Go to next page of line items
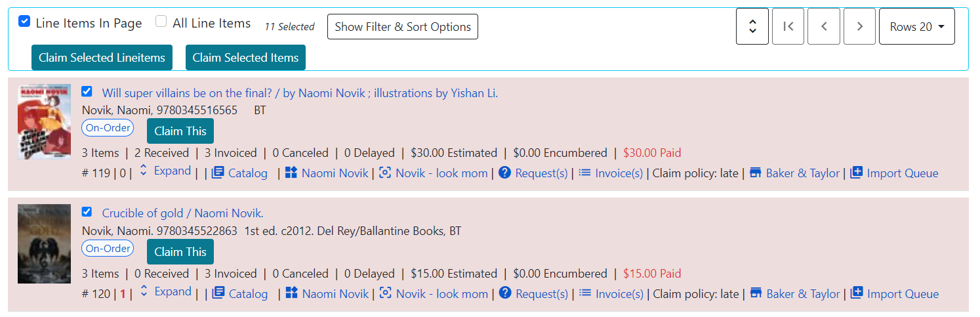This screenshot has width=980, height=317. pos(859,26)
